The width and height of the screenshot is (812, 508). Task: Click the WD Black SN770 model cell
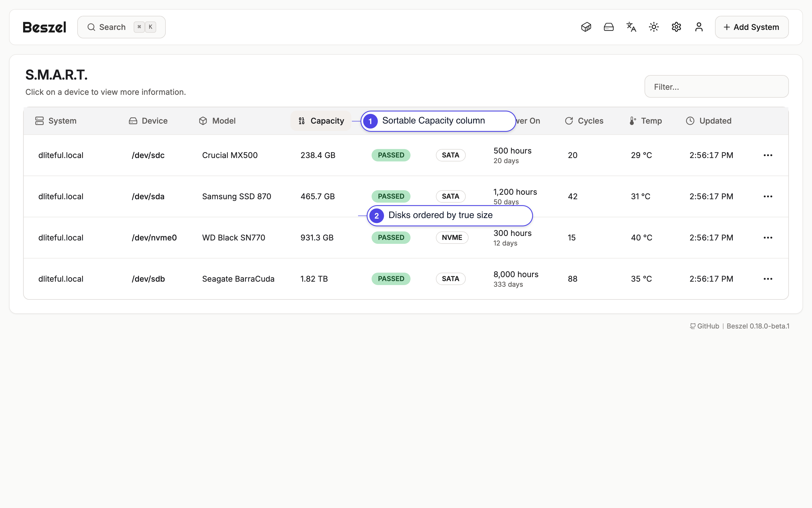pyautogui.click(x=233, y=238)
